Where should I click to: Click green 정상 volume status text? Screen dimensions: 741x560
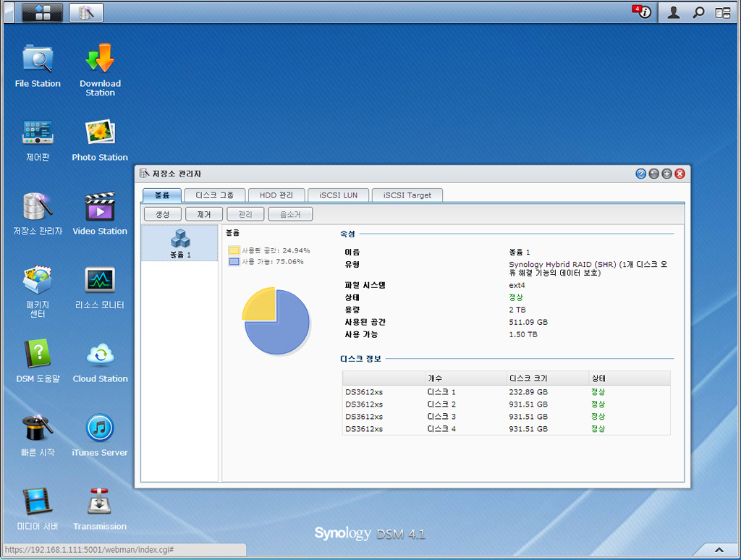(x=516, y=297)
